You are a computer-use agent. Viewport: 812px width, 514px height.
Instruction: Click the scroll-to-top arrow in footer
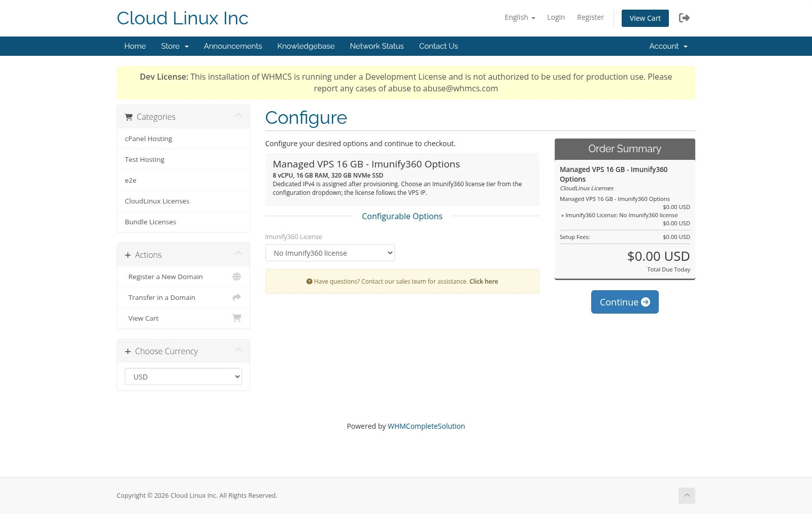[687, 495]
